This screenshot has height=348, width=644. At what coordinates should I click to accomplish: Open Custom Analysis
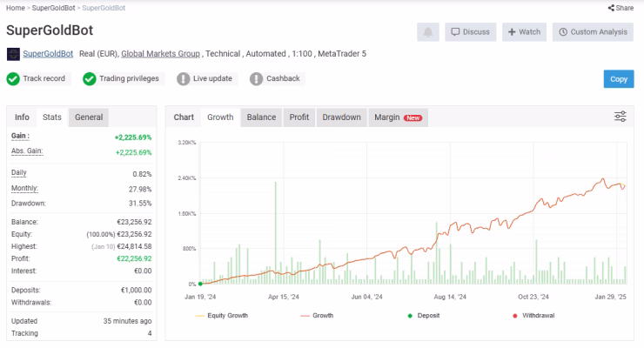pos(593,32)
